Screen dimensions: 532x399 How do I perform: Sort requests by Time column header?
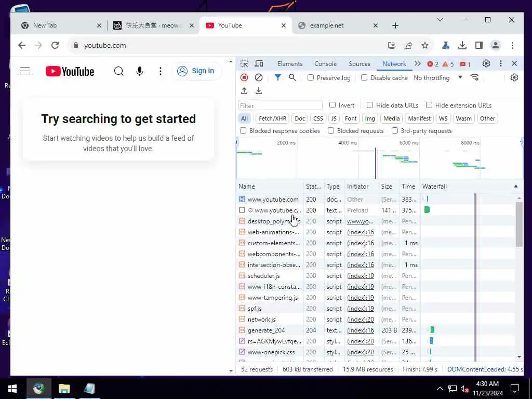coord(408,187)
